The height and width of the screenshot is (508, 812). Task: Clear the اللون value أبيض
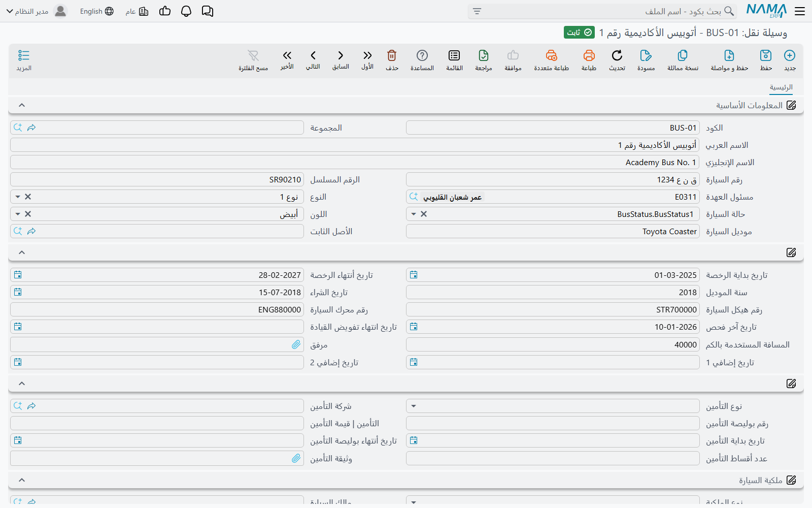pos(28,214)
